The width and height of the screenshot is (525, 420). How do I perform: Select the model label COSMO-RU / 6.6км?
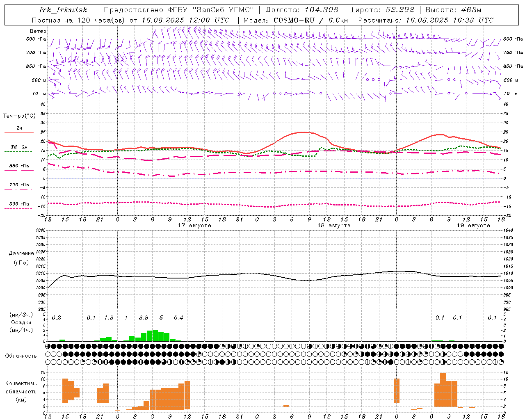click(311, 20)
